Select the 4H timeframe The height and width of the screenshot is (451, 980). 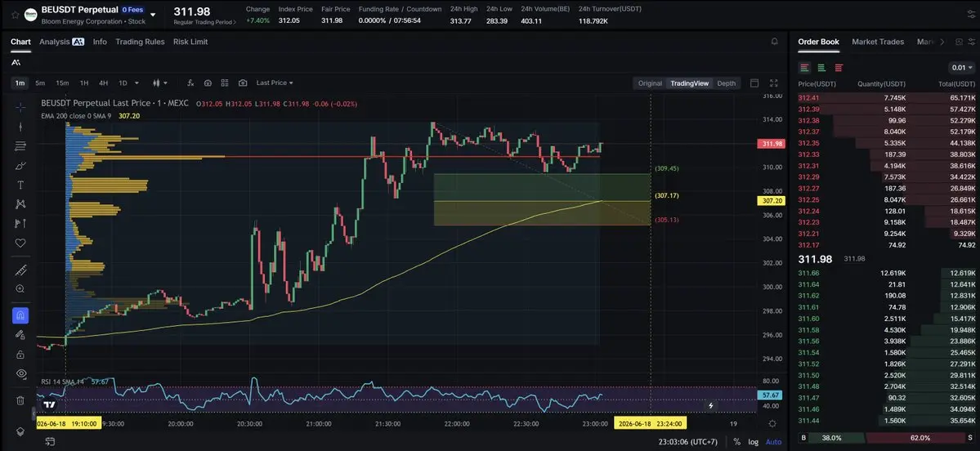pyautogui.click(x=103, y=83)
